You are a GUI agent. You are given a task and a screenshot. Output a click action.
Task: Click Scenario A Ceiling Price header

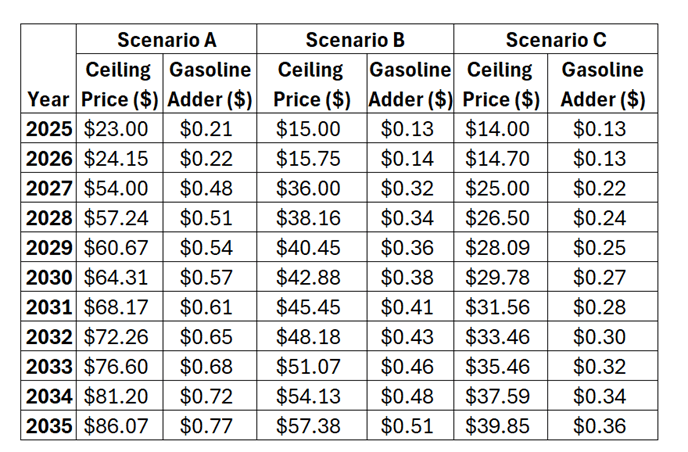pos(118,85)
